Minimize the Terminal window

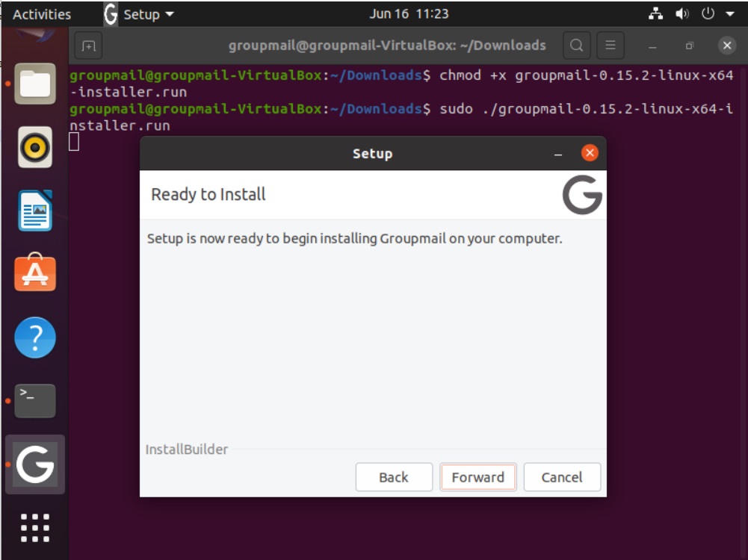pyautogui.click(x=652, y=46)
